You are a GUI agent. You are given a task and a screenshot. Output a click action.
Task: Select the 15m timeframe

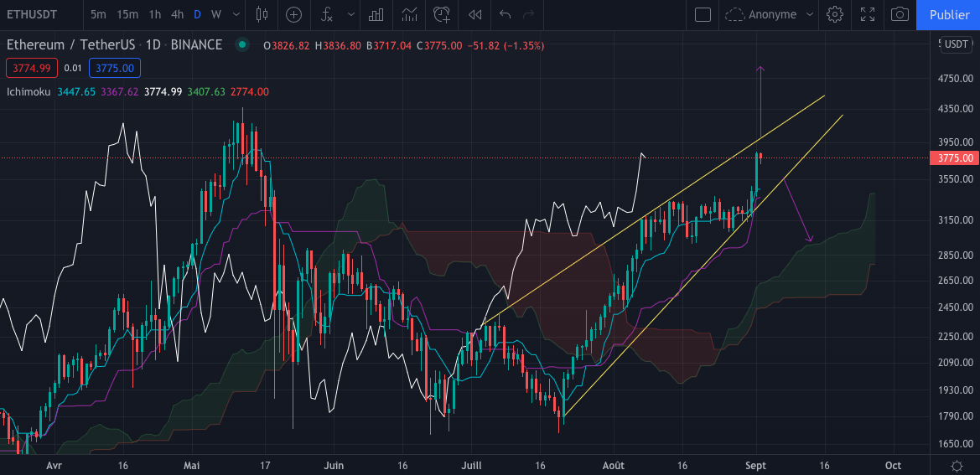pyautogui.click(x=127, y=14)
